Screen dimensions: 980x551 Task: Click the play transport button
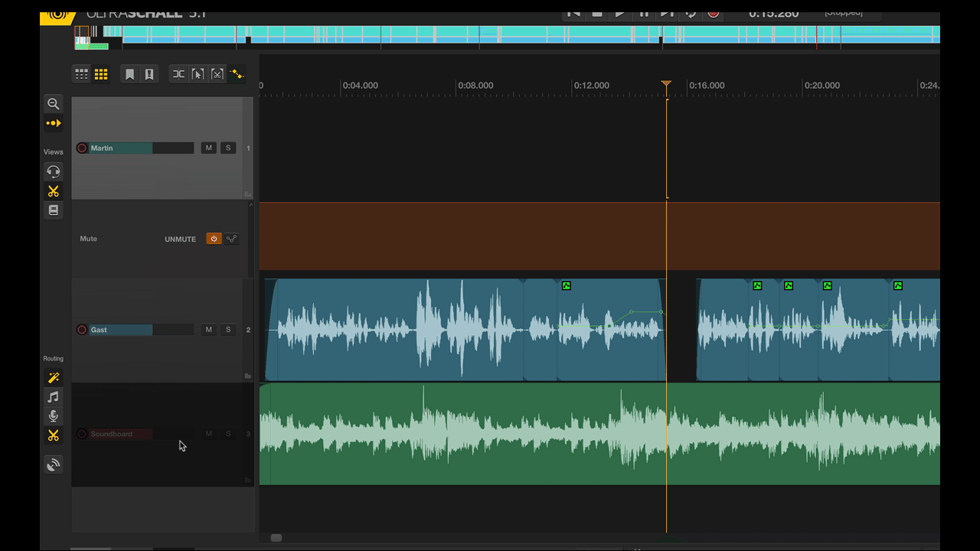[620, 13]
